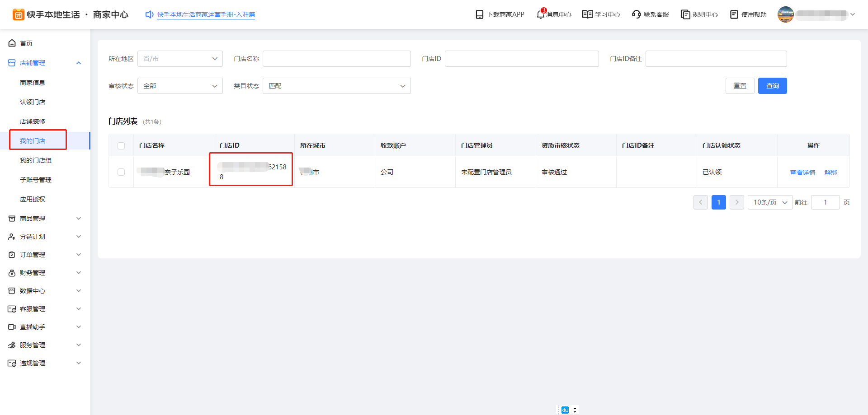Click the usage help icon
868x415 pixels.
pyautogui.click(x=734, y=14)
